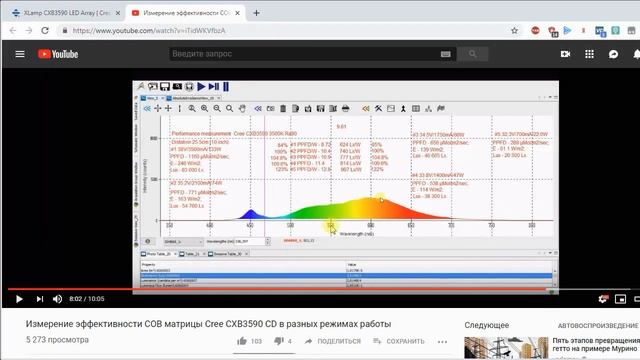Click the printer icon in video app
Viewport: 640px width, 360px height.
345,109
